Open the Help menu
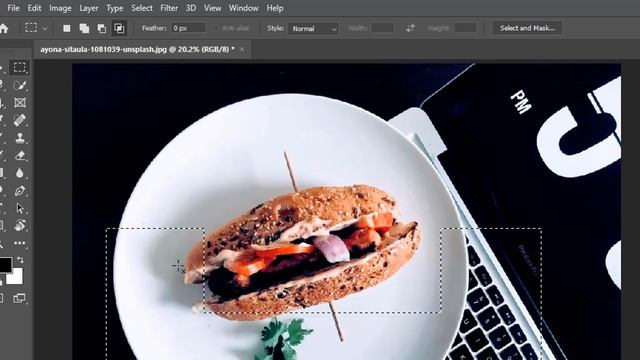Viewport: 640px width, 360px height. 275,8
